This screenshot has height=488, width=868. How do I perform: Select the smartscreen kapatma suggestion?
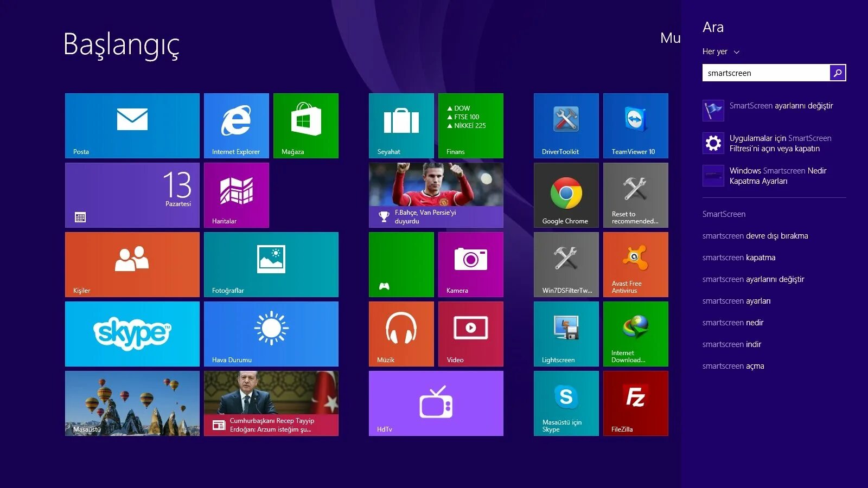739,258
